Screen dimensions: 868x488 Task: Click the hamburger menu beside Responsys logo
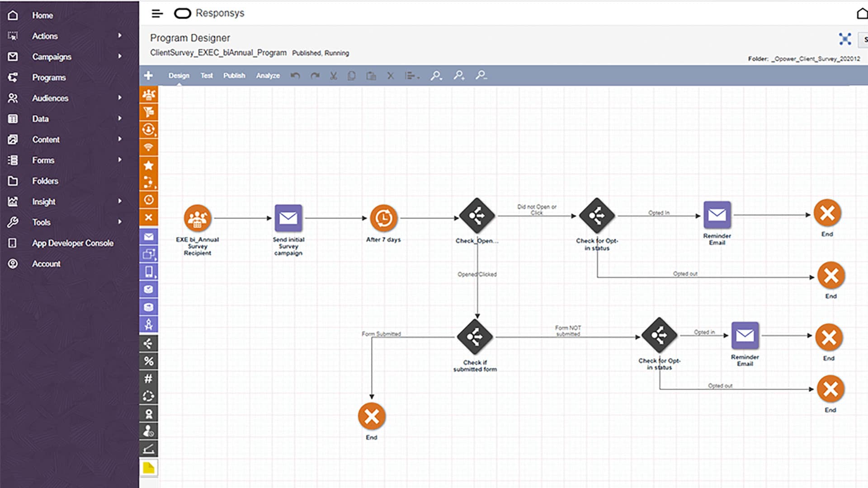pos(157,14)
